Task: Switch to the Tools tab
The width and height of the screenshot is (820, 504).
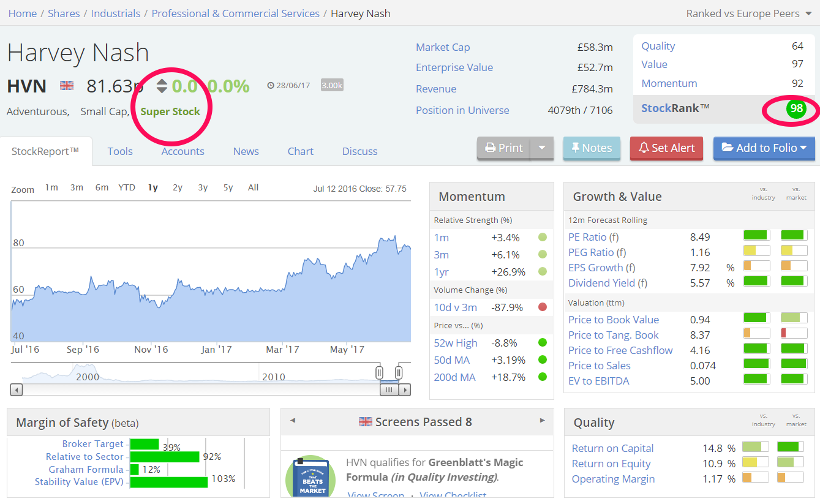Action: click(120, 151)
